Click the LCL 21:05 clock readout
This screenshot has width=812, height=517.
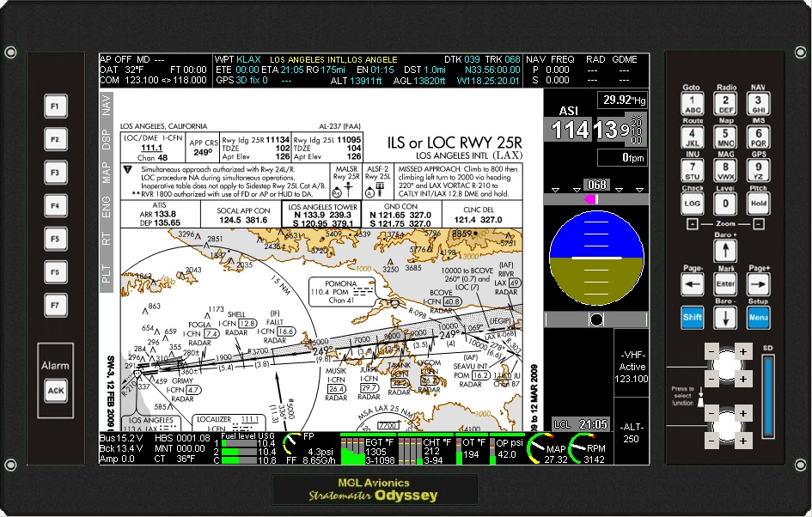(x=580, y=425)
